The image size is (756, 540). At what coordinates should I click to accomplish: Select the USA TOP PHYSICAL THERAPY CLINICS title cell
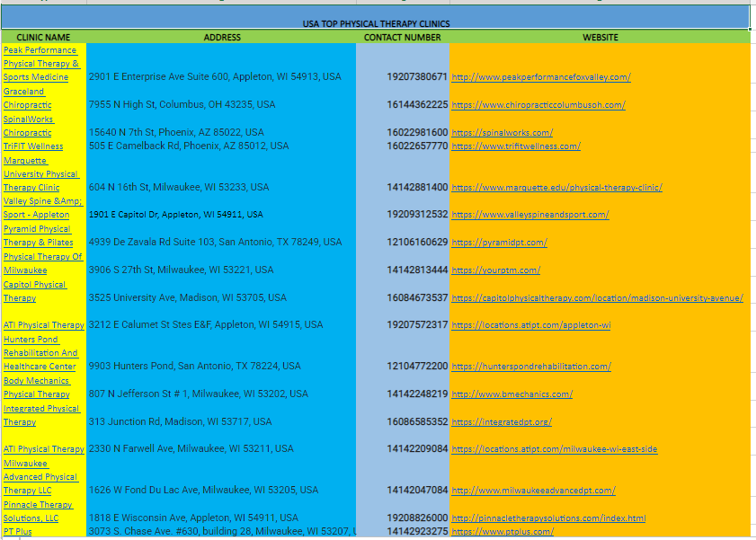(x=376, y=18)
